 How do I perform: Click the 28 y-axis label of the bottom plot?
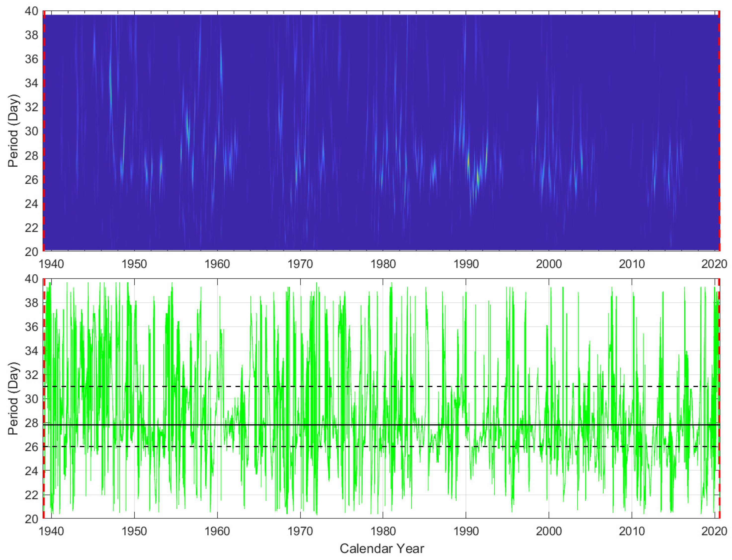pos(32,423)
